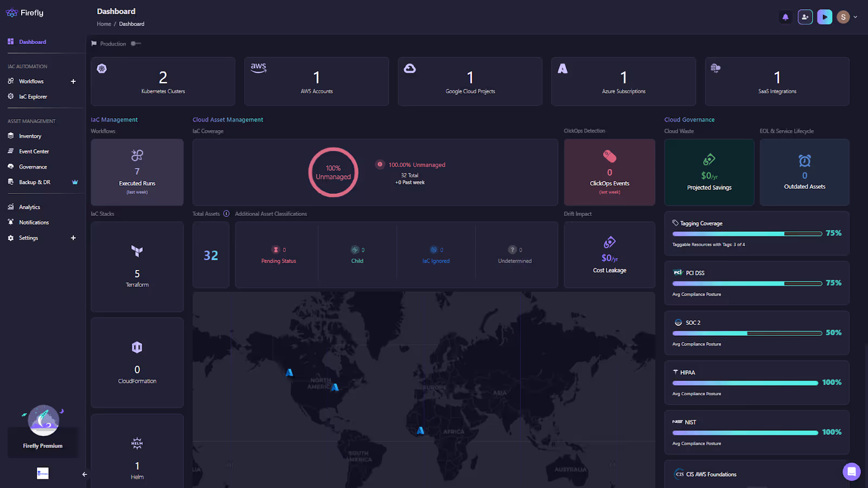
Task: Open Workflows in sidebar
Action: 31,81
